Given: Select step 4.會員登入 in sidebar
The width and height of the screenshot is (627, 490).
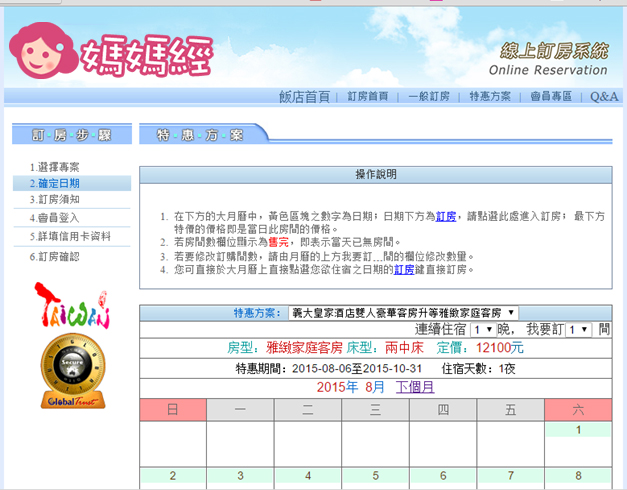Looking at the screenshot, I should [54, 218].
